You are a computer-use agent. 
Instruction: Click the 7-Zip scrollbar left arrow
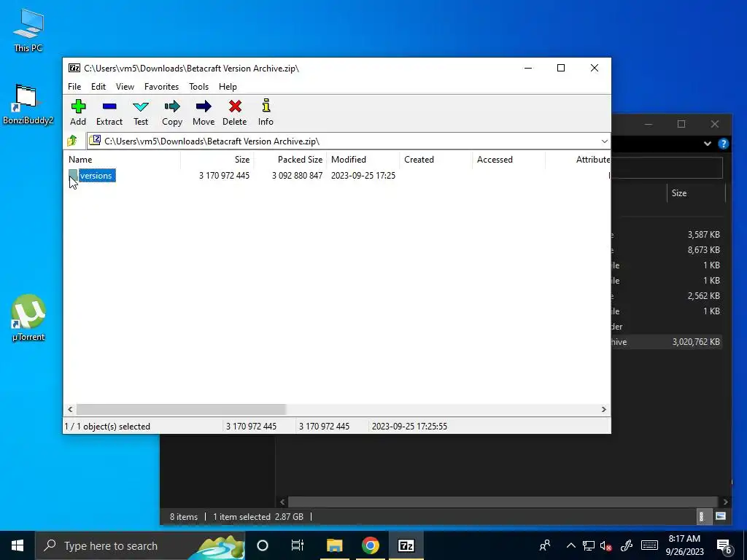[x=71, y=410]
